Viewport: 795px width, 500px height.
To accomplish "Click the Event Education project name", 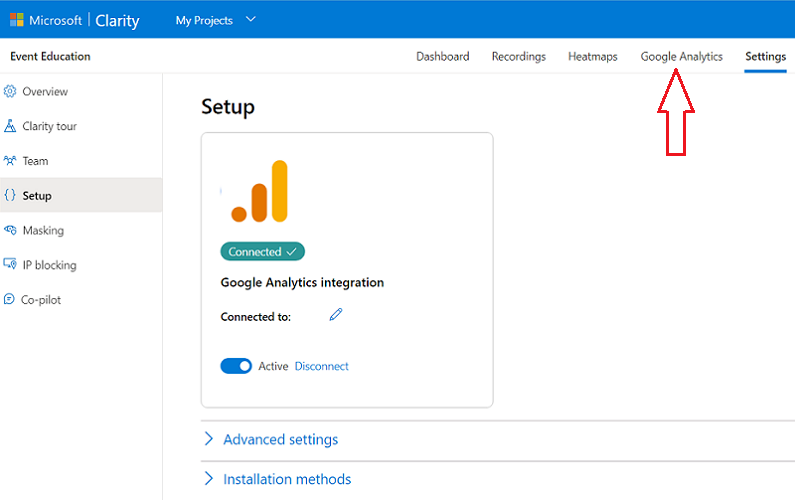I will click(50, 56).
